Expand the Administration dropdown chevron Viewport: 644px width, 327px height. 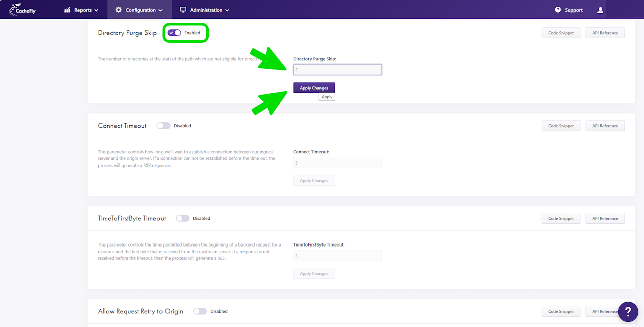pyautogui.click(x=227, y=10)
